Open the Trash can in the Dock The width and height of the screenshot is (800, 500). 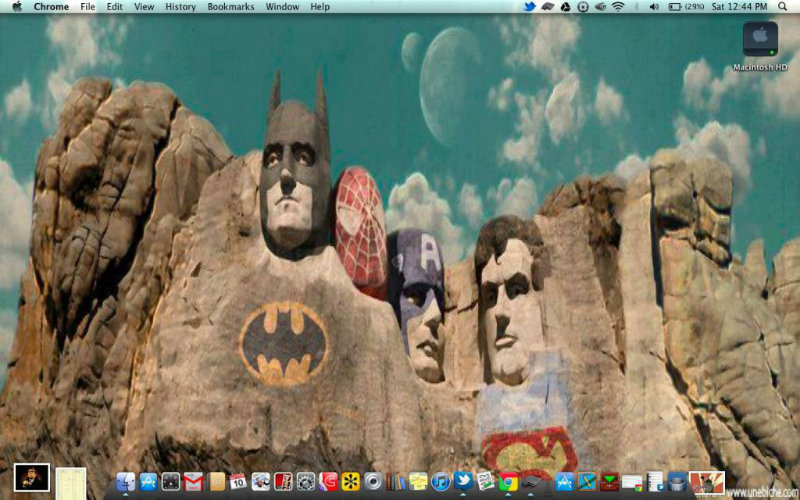pyautogui.click(x=677, y=481)
